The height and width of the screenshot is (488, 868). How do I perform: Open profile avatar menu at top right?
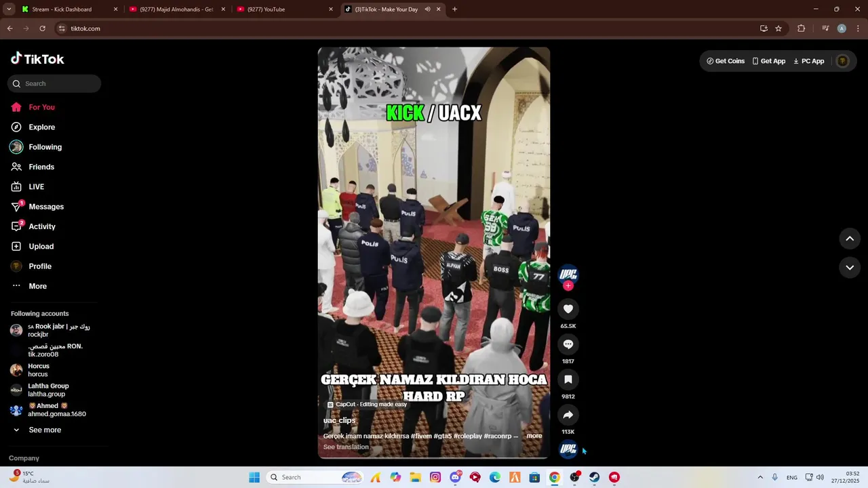point(843,61)
